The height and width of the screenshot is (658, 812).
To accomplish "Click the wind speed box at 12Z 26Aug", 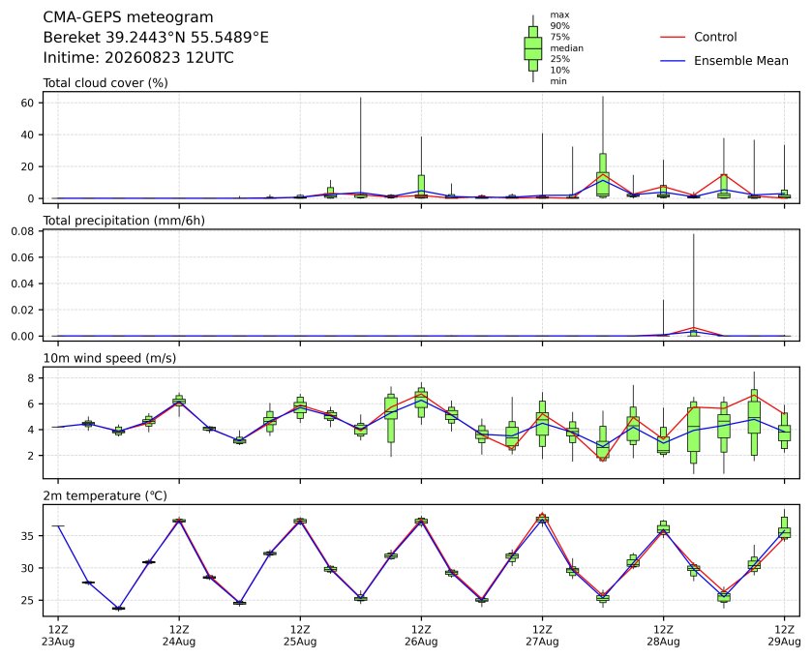I will pos(421,402).
